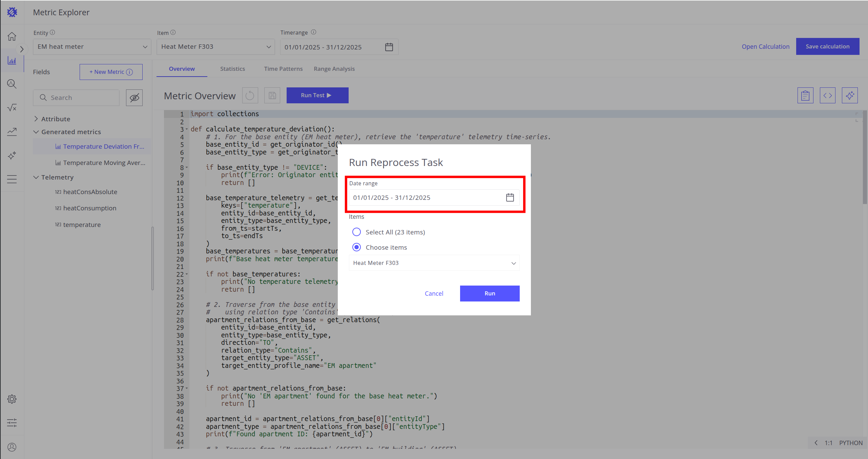Switch to the Range Analysis tab
Image resolution: width=868 pixels, height=459 pixels.
coord(334,69)
